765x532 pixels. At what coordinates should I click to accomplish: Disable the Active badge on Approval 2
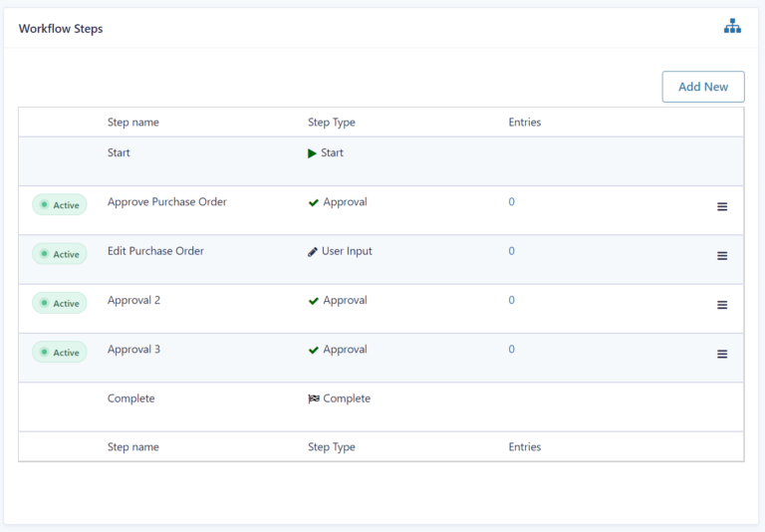click(59, 303)
